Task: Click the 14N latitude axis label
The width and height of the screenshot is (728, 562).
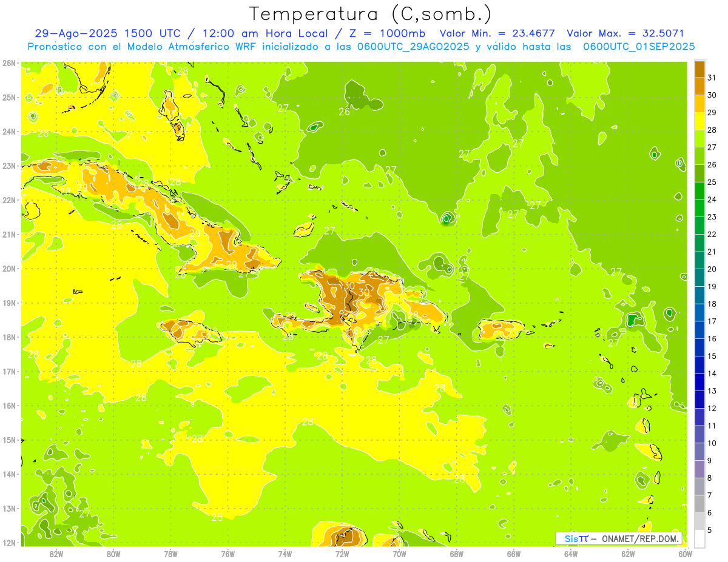Action: coord(9,474)
